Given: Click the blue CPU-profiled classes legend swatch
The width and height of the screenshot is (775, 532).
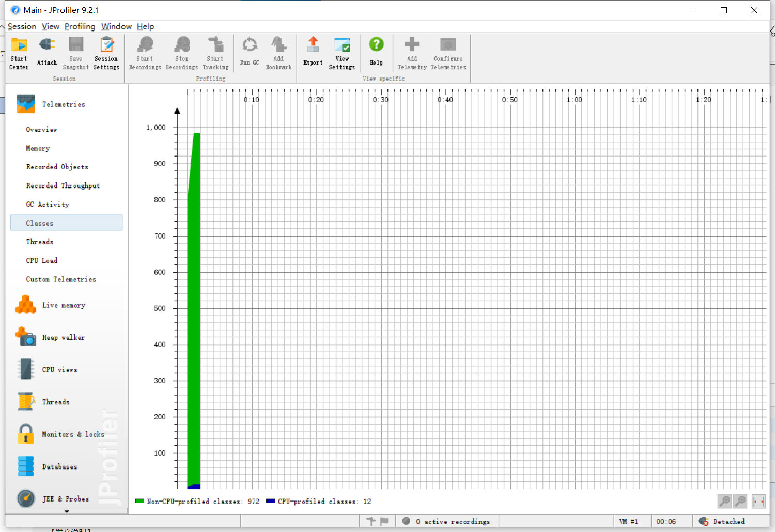Looking at the screenshot, I should [270, 501].
